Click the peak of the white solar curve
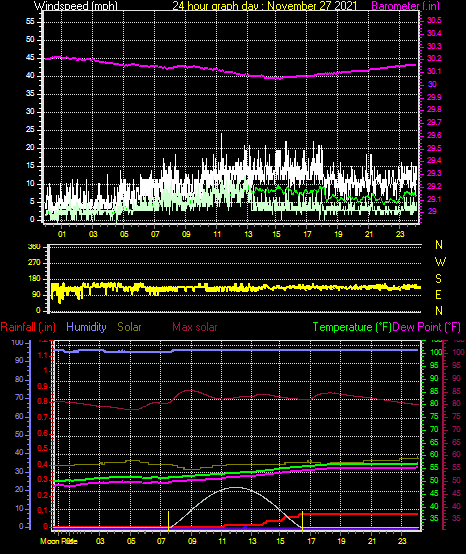466x554 pixels. 235,487
